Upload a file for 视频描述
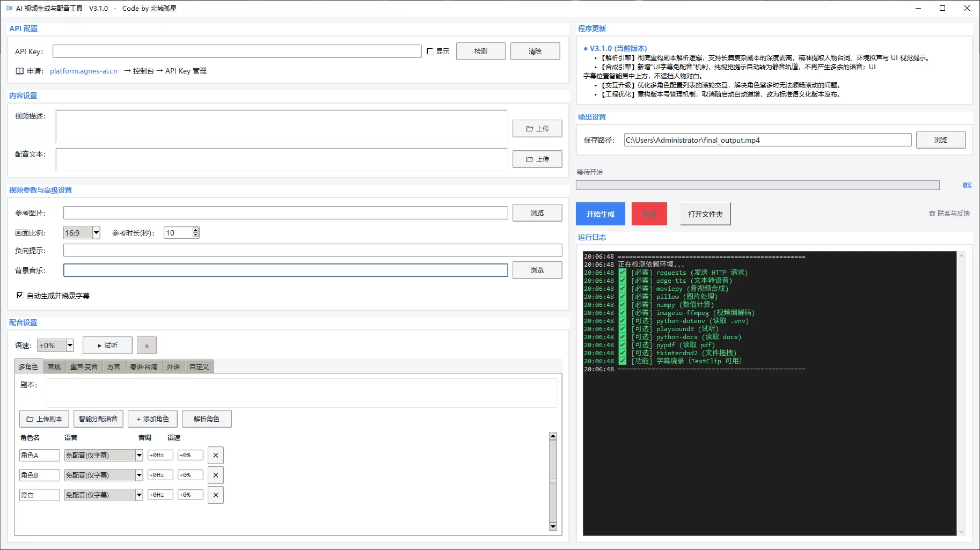Viewport: 980px width, 550px height. pyautogui.click(x=537, y=129)
